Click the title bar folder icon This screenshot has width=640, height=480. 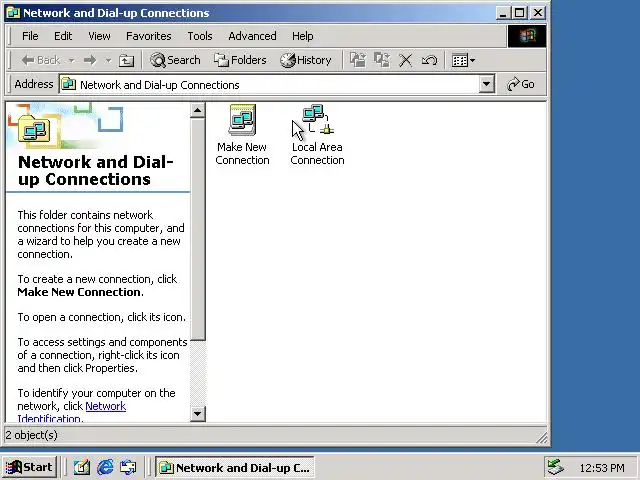13,13
